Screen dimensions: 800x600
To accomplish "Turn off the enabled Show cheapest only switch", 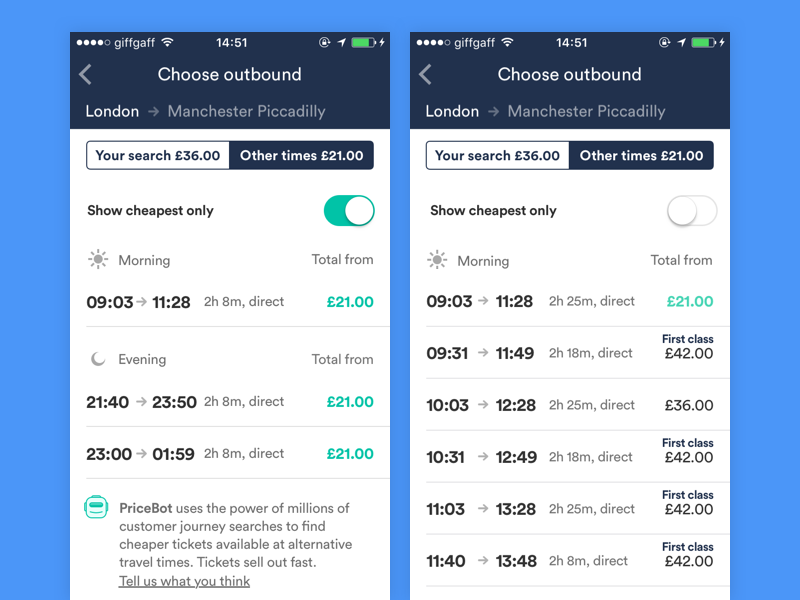I will click(x=348, y=211).
